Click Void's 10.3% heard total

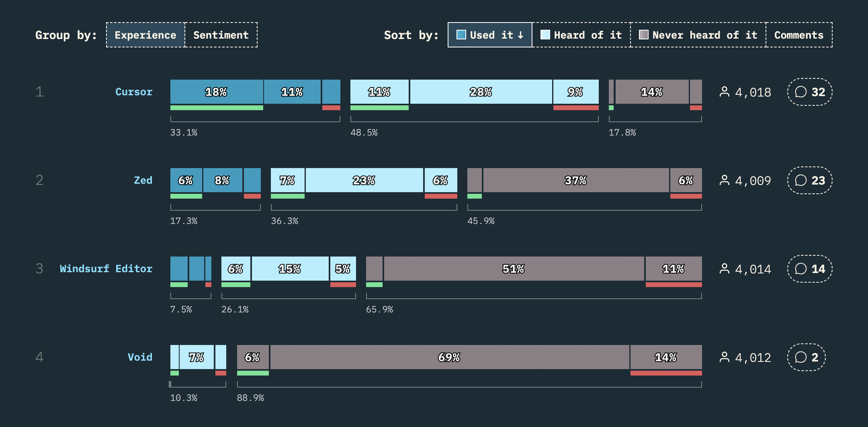(x=184, y=398)
